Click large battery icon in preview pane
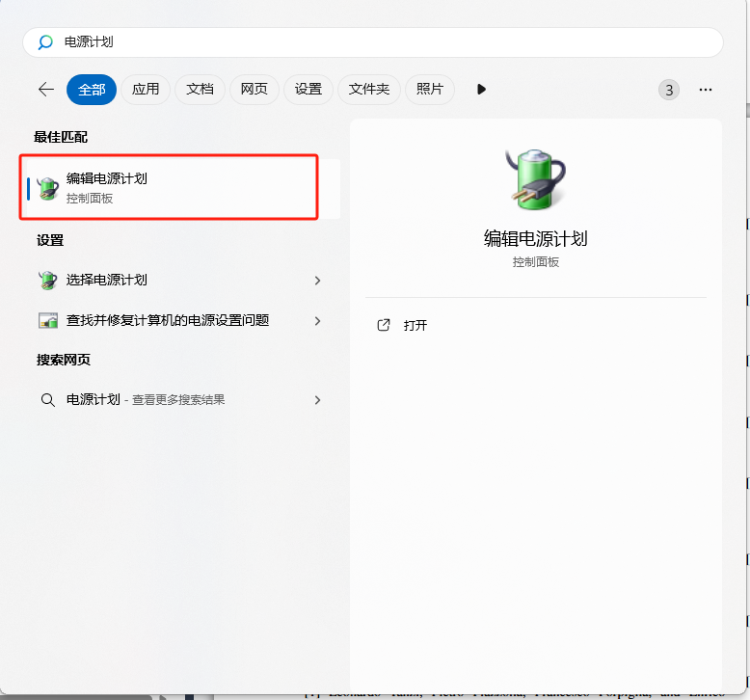 (x=535, y=179)
